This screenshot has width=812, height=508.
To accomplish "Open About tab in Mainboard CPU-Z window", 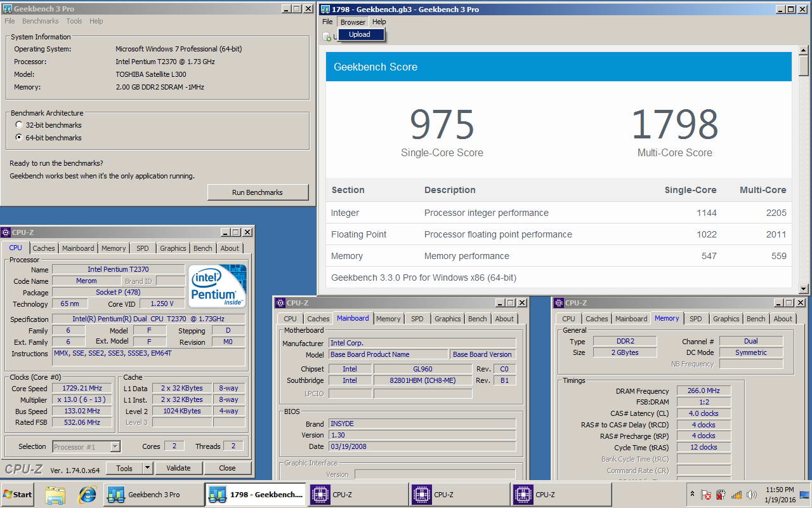I will 505,319.
